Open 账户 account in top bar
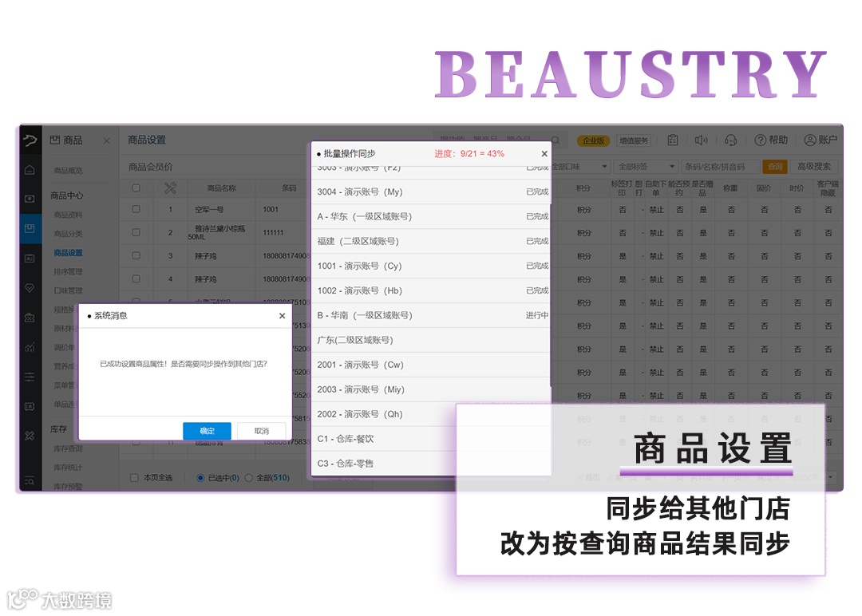Viewport: 862px width, 616px height. (820, 140)
